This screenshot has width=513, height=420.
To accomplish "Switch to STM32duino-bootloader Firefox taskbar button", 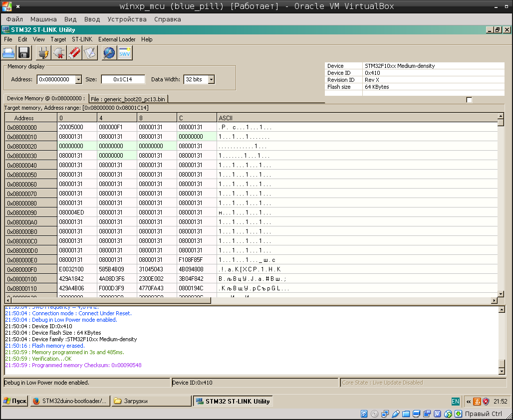I will tap(70, 401).
